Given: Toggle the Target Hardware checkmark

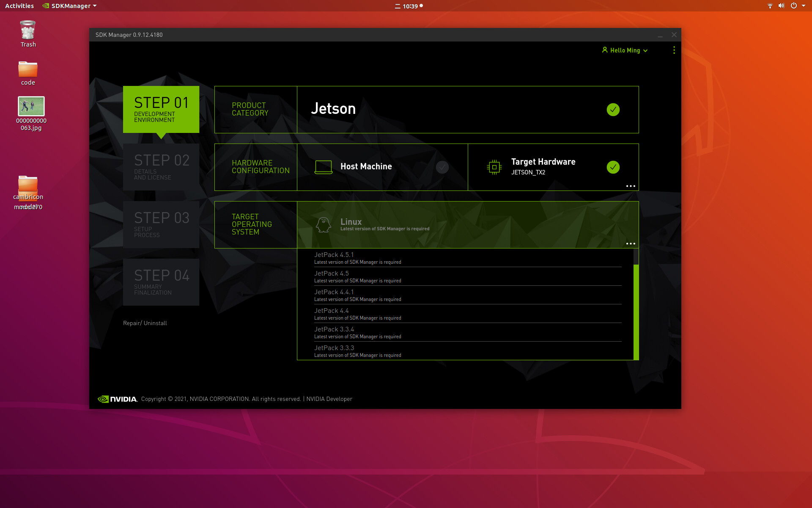Looking at the screenshot, I should (613, 167).
